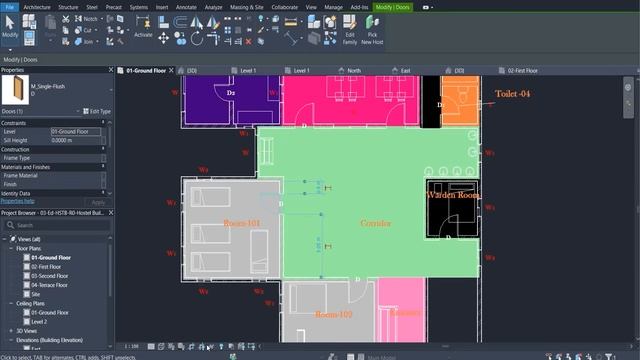640x360 pixels.
Task: Click the Project Browser search field
Action: click(x=57, y=225)
